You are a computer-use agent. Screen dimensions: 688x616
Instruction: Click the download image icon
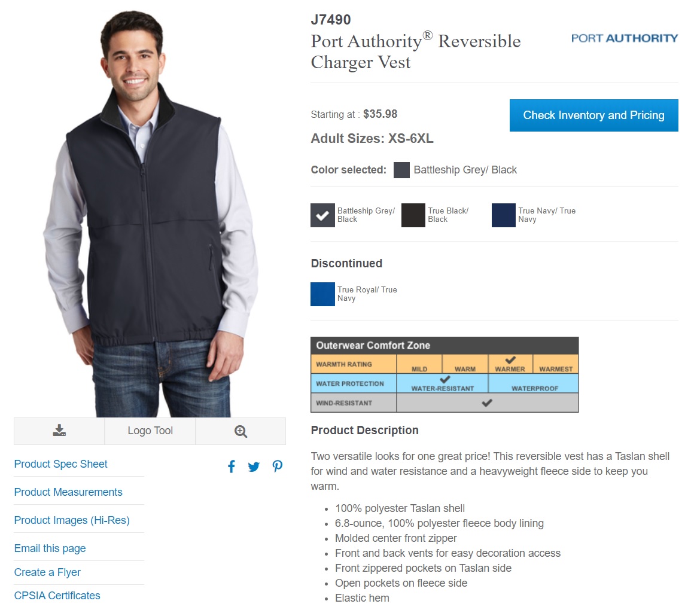pyautogui.click(x=59, y=431)
